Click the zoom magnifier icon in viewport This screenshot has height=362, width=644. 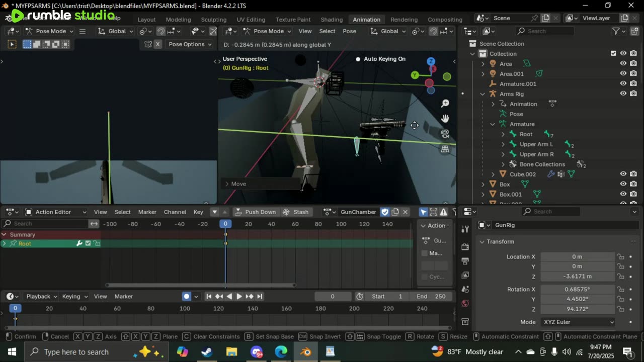point(445,104)
